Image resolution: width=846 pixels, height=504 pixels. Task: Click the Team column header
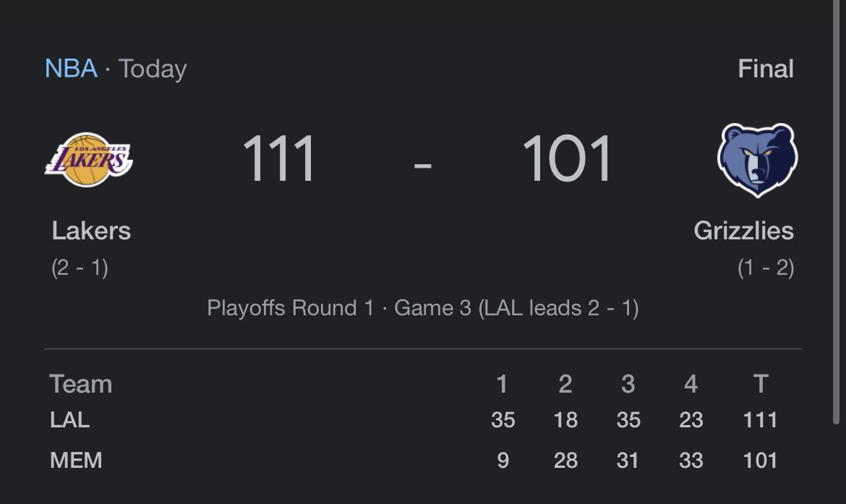81,384
